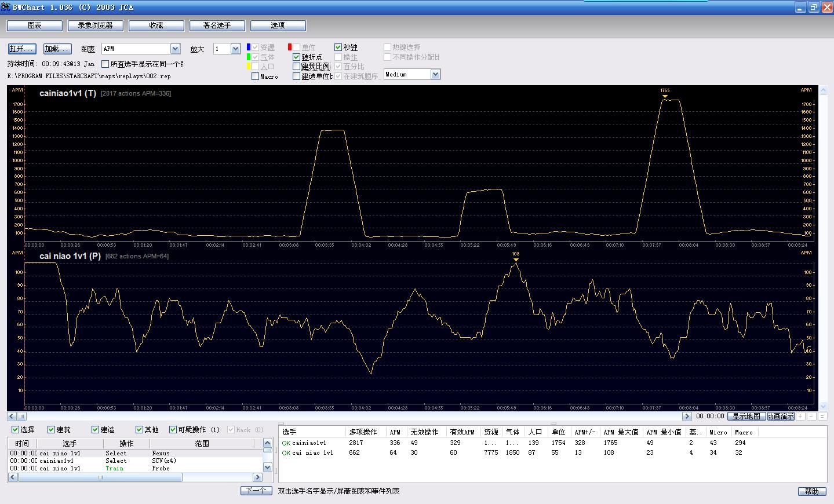Image resolution: width=834 pixels, height=504 pixels.
Task: Sort by the 无效操作 column header
Action: click(428, 432)
